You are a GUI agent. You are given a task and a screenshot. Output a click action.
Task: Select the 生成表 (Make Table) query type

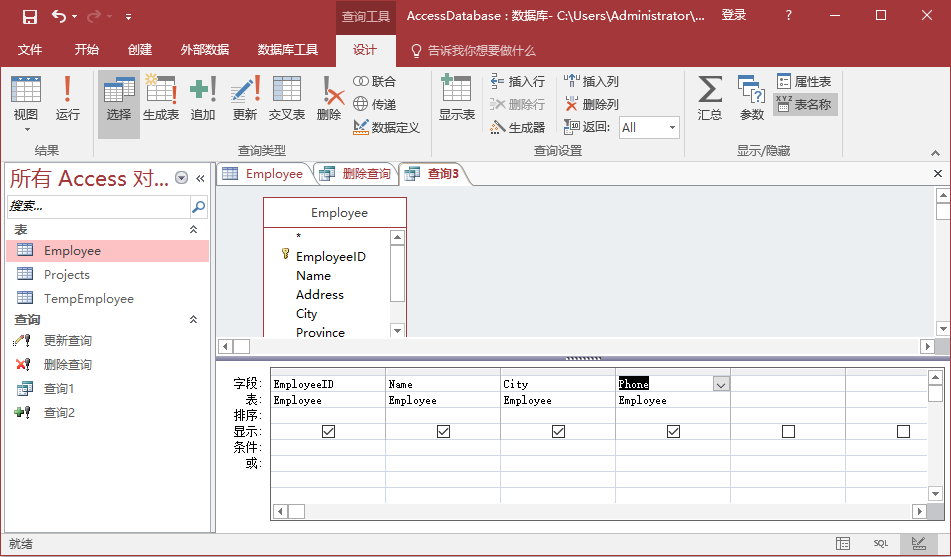(x=161, y=99)
